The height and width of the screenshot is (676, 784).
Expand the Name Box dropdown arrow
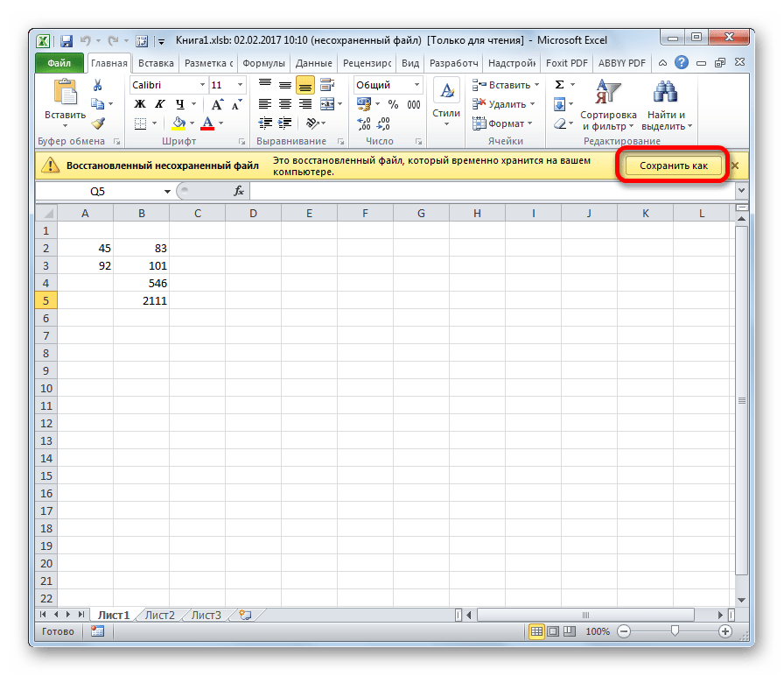coord(167,191)
